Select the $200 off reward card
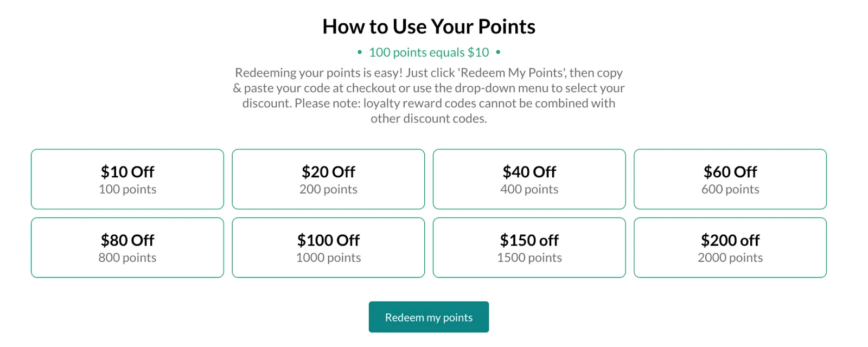Screen dimensions: 868x347 point(730,248)
